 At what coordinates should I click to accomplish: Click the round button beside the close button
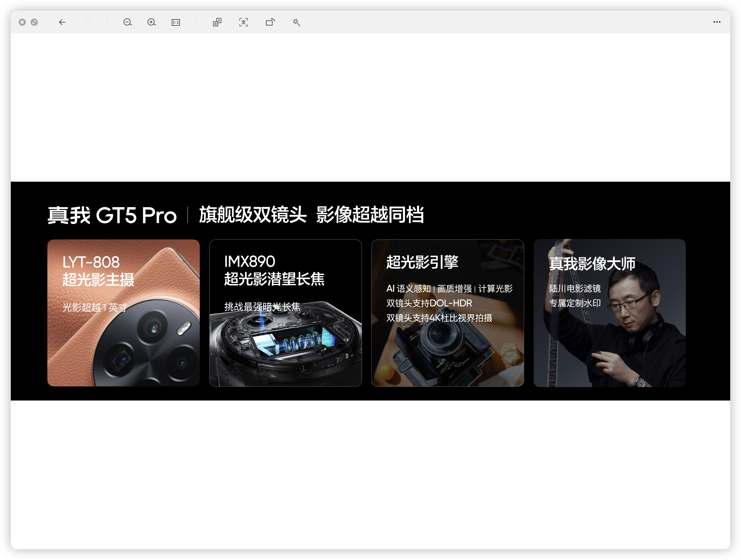(x=34, y=22)
